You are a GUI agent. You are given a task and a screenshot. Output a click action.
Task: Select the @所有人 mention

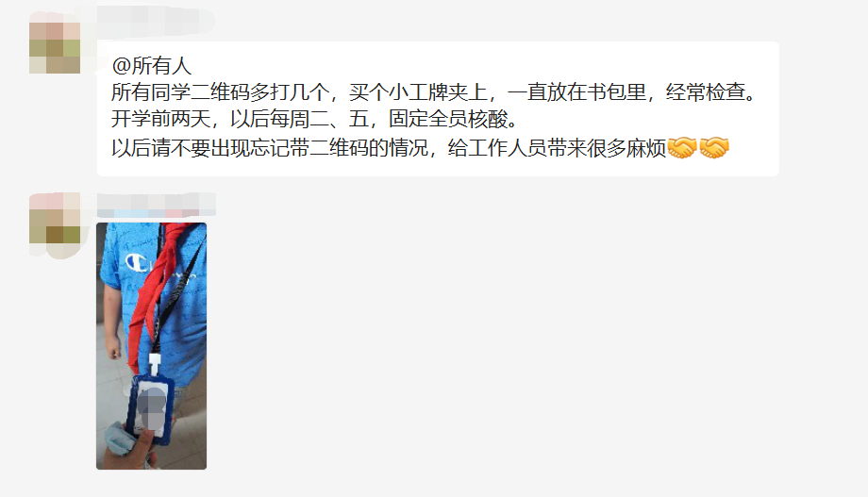152,66
